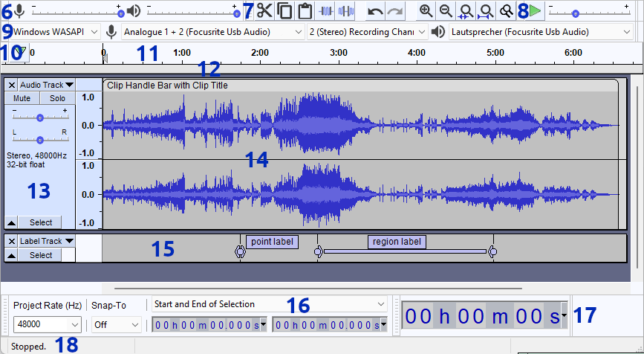644x354 pixels.
Task: Click the Cut scissors icon
Action: [265, 10]
